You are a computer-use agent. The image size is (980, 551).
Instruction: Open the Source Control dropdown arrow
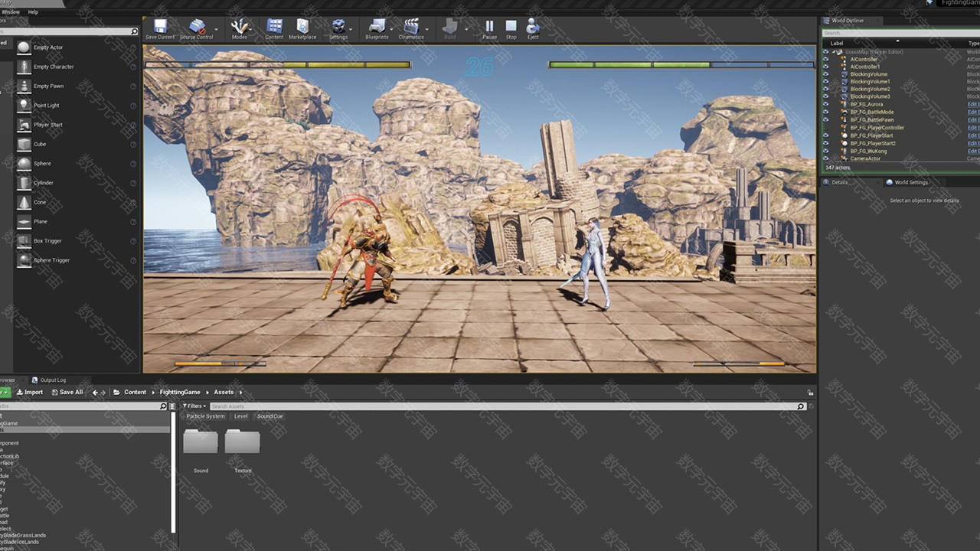tap(217, 29)
